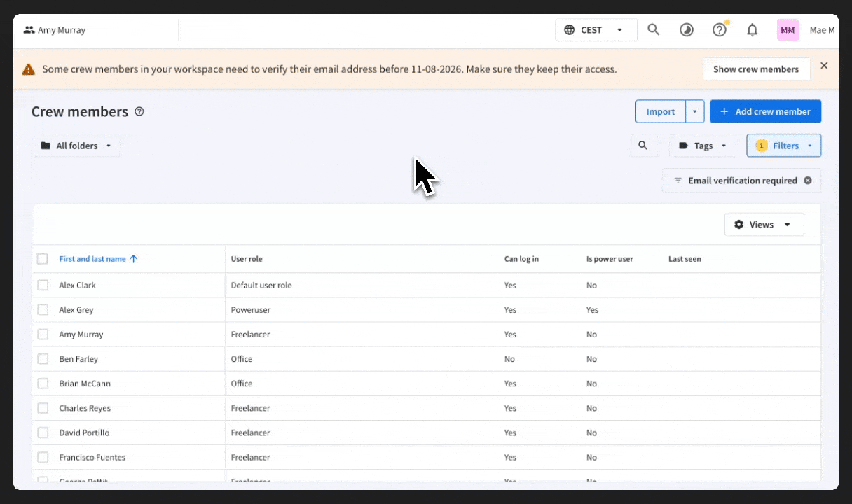Dismiss the email verification warning banner
This screenshot has width=852, height=504.
pyautogui.click(x=824, y=66)
